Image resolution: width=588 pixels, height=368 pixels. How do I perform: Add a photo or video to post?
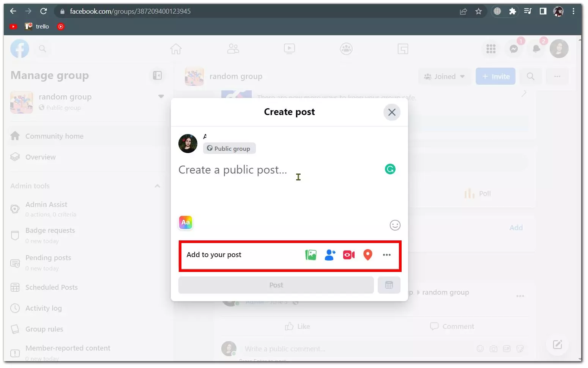pos(311,255)
